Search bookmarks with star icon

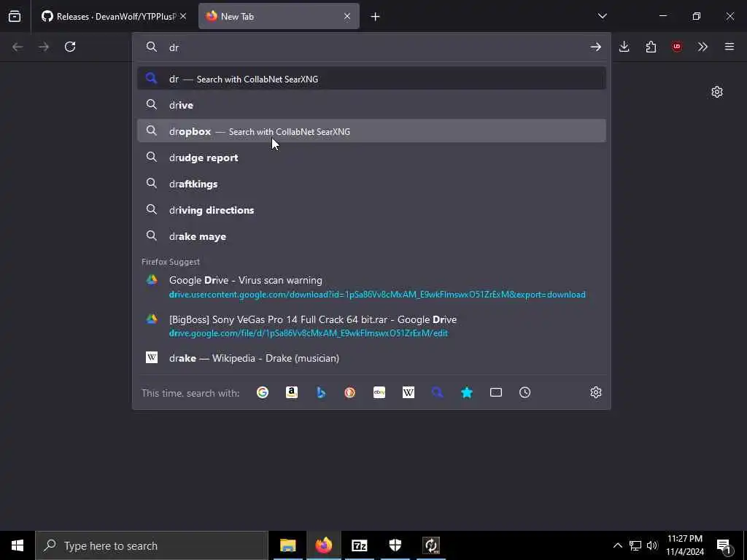tap(467, 392)
